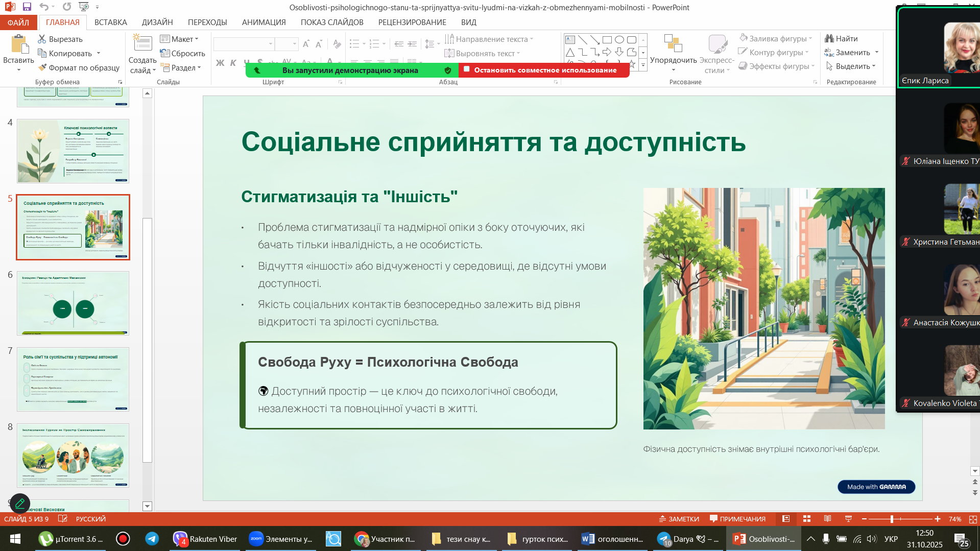Screen dimensions: 980x551
Task: Open the ДИЗАЙН ribbon tab
Action: tap(157, 22)
